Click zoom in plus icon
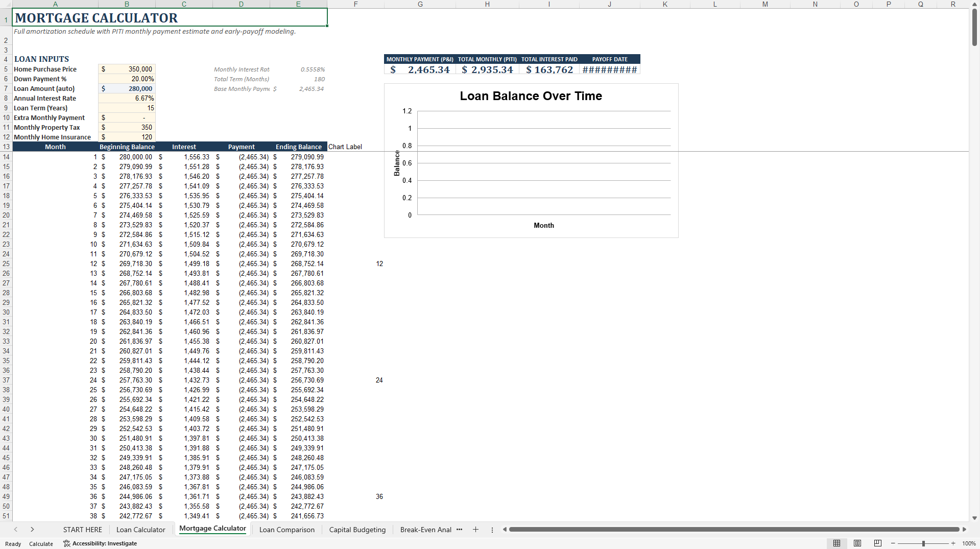 pyautogui.click(x=953, y=543)
